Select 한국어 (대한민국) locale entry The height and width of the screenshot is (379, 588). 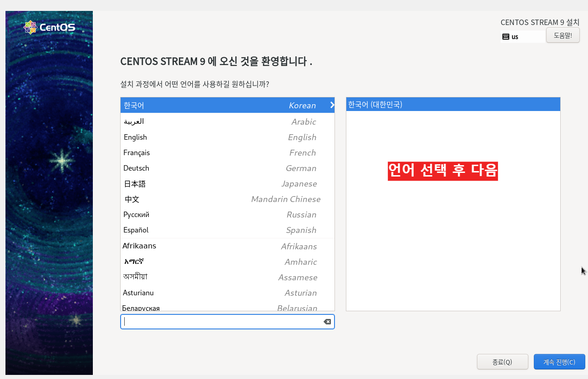453,104
